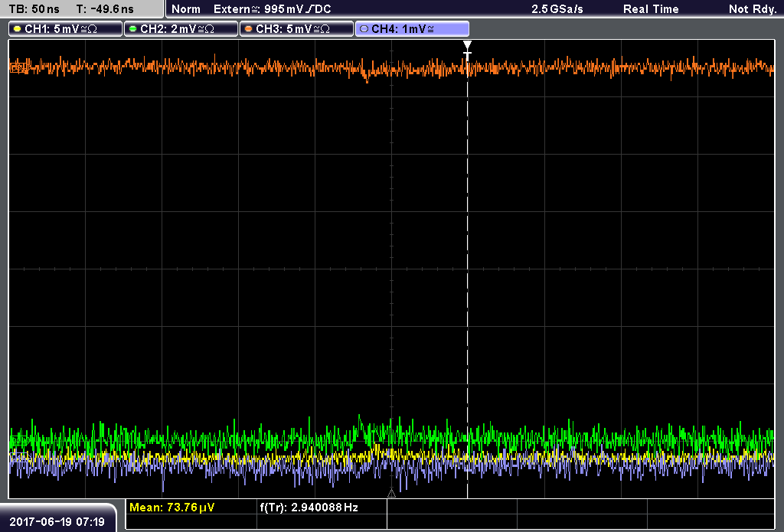Select the CH2 2 mV channel tab
The height and width of the screenshot is (532, 784).
coord(181,29)
